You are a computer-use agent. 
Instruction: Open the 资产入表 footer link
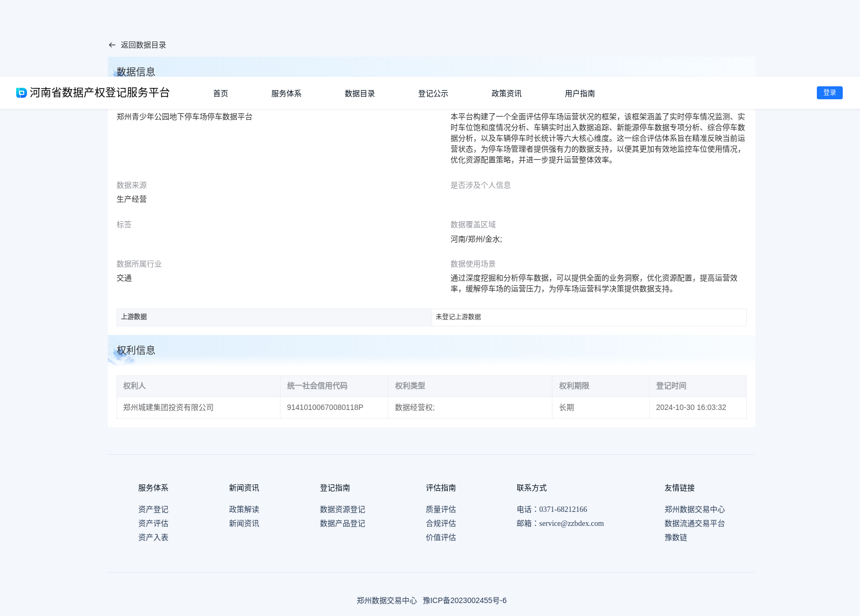click(153, 537)
